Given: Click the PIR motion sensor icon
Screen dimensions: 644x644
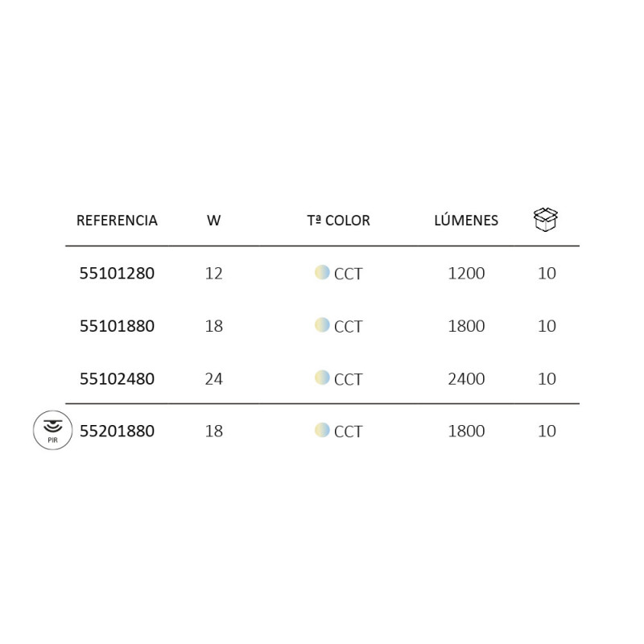Looking at the screenshot, I should [52, 430].
